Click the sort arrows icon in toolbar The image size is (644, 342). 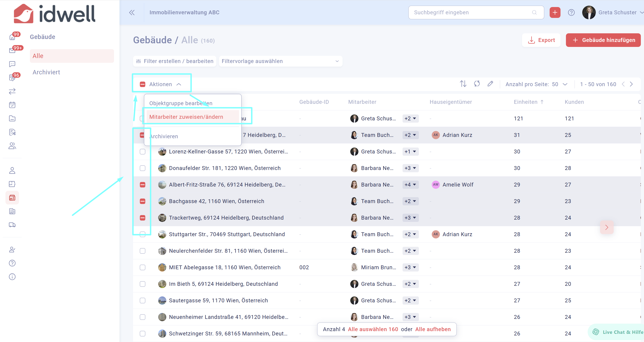tap(463, 84)
